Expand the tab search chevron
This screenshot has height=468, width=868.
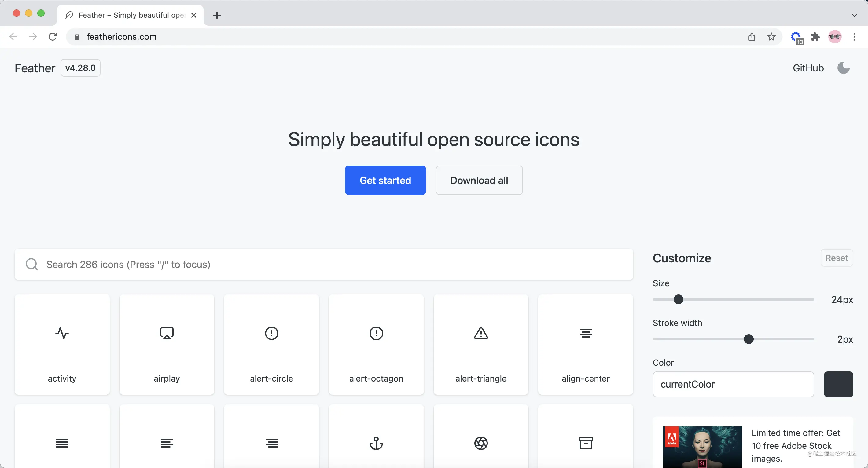854,15
